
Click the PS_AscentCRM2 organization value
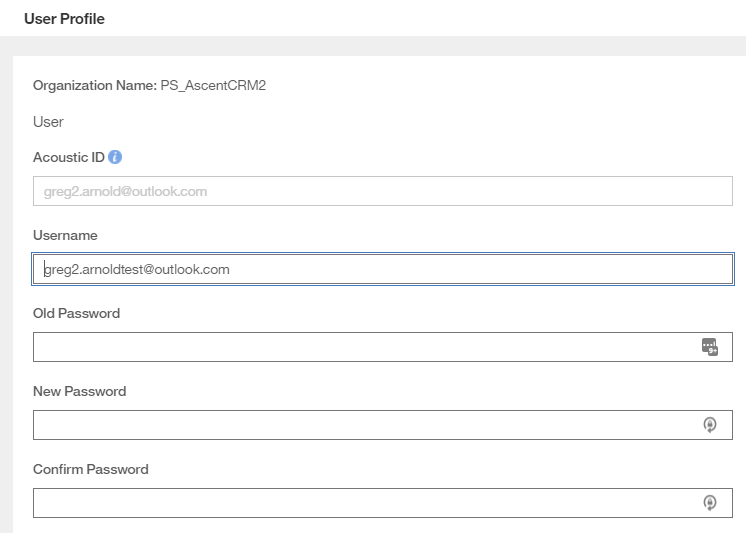pos(213,85)
